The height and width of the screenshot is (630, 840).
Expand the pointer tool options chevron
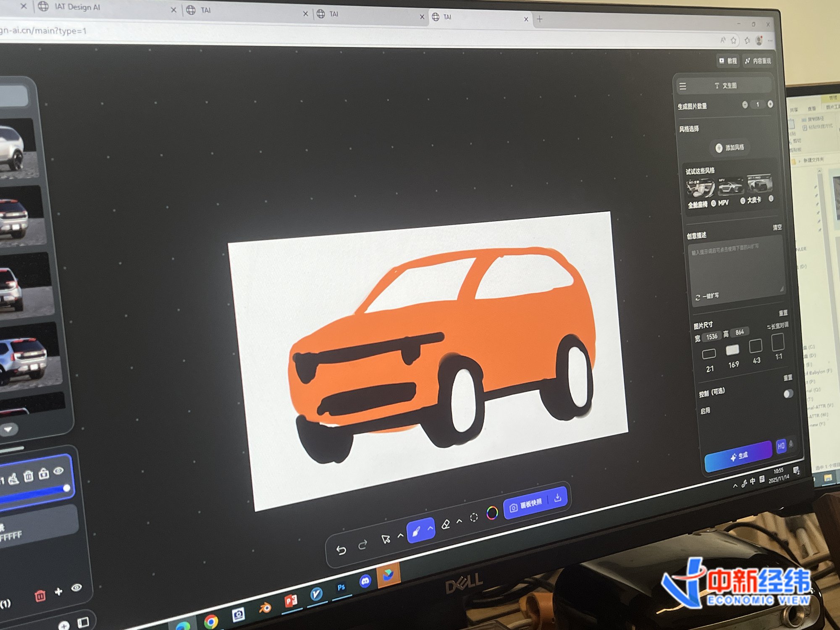[400, 535]
